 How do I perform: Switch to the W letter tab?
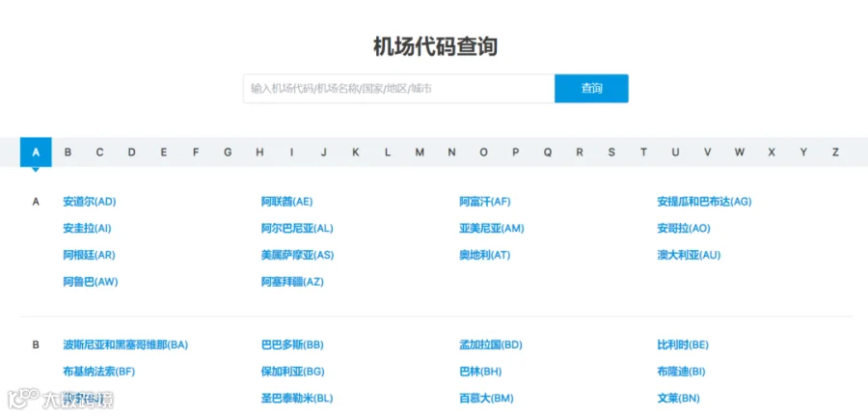[740, 153]
